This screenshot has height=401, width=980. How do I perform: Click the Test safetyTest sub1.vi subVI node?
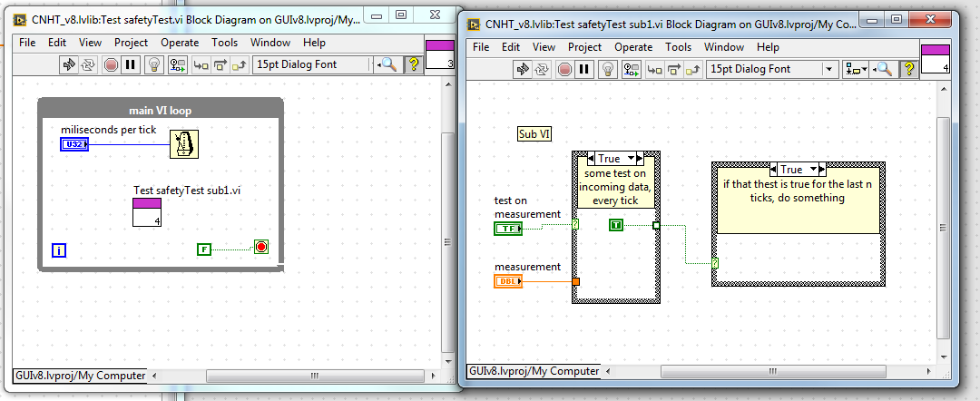[x=147, y=212]
